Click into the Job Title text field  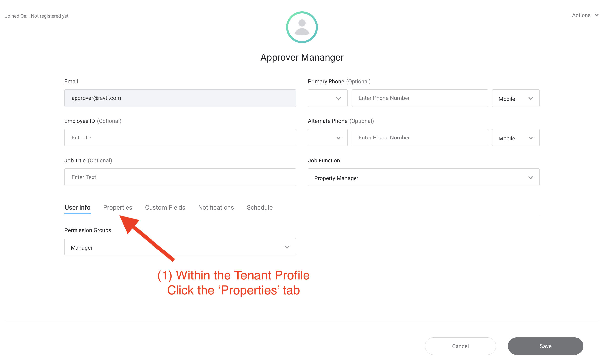tap(180, 177)
